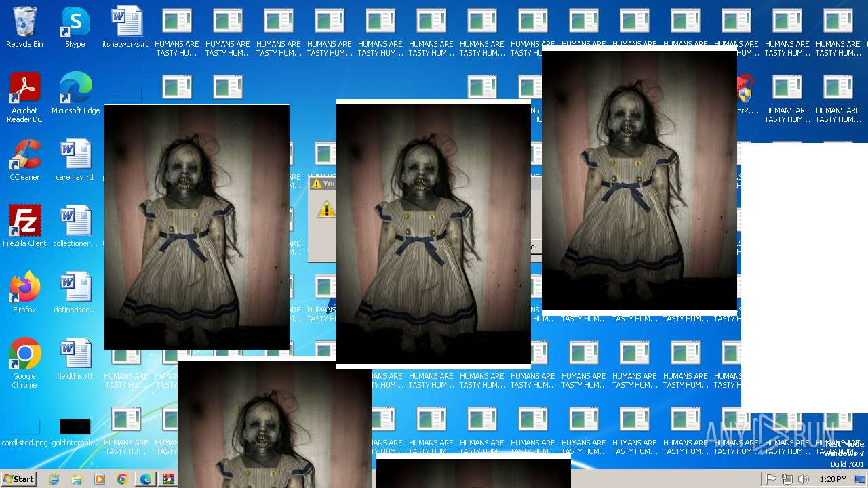Screen dimensions: 868x488
Task: Open the Action Center flag icon
Action: [771, 479]
